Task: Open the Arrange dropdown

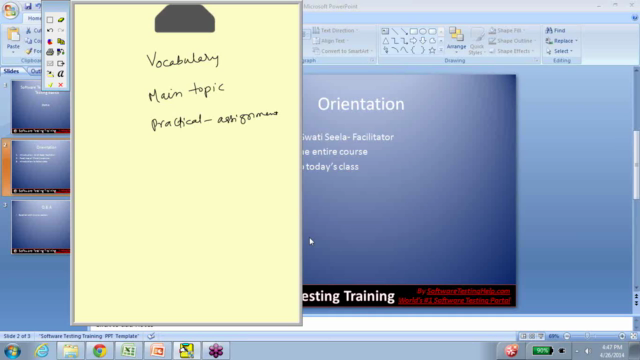Action: coord(456,40)
